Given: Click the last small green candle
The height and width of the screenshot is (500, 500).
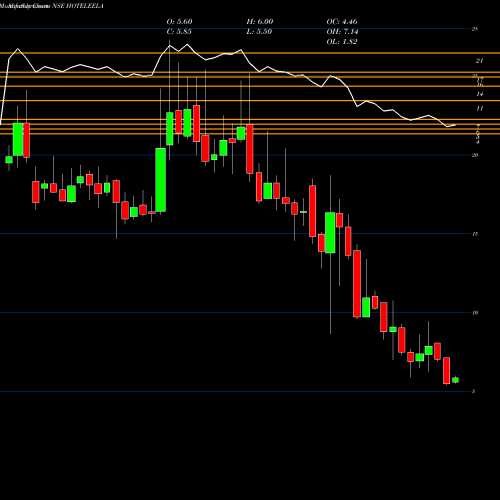Looking at the screenshot, I should point(455,380).
